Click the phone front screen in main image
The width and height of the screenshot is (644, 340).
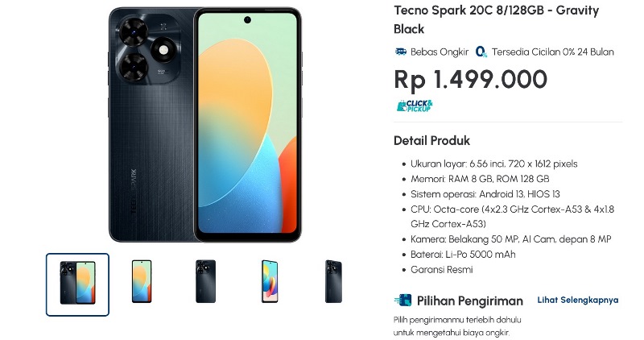pos(248,125)
